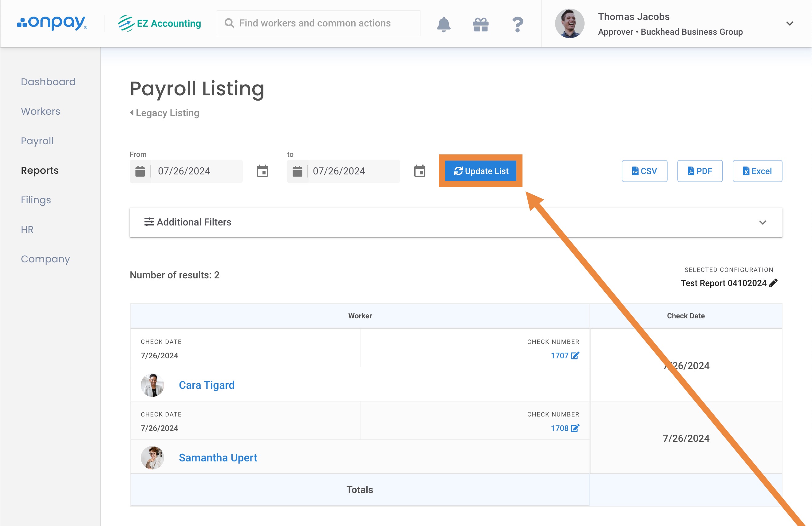Click Cara Tigard avatar photo
The width and height of the screenshot is (812, 526).
point(152,385)
